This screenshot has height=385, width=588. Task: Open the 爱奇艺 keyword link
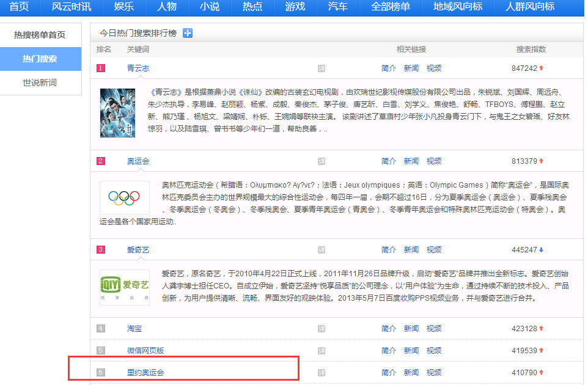point(138,250)
